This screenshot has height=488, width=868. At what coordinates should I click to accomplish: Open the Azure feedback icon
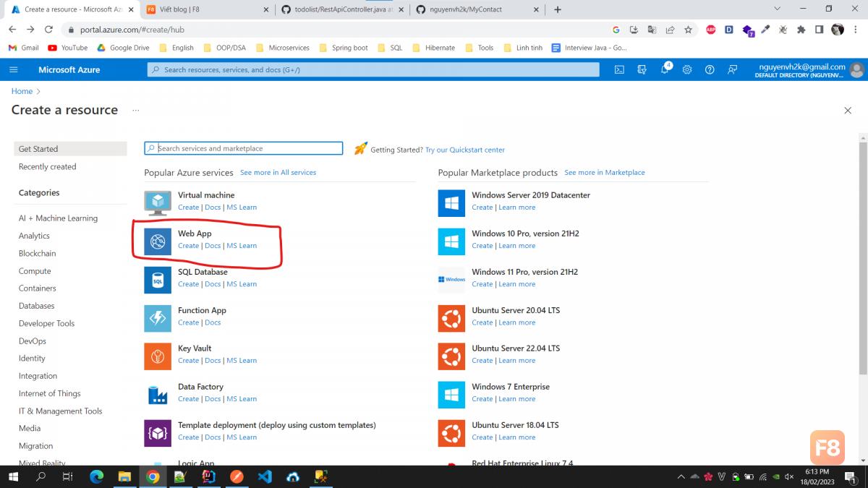[733, 69]
